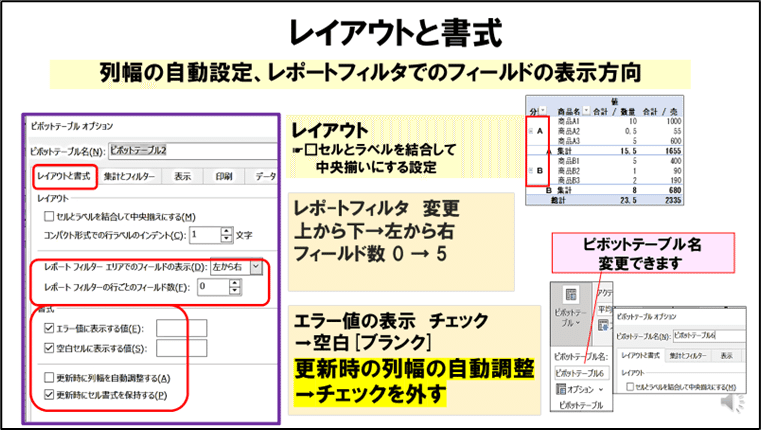
Task: Click the sales value 400
Action: click(x=676, y=161)
